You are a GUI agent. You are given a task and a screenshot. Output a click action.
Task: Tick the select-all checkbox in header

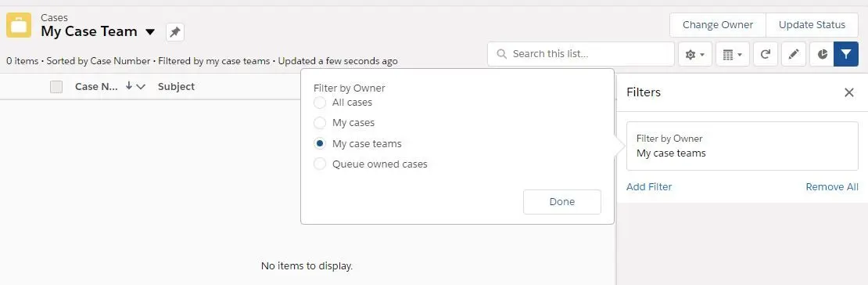pos(56,86)
